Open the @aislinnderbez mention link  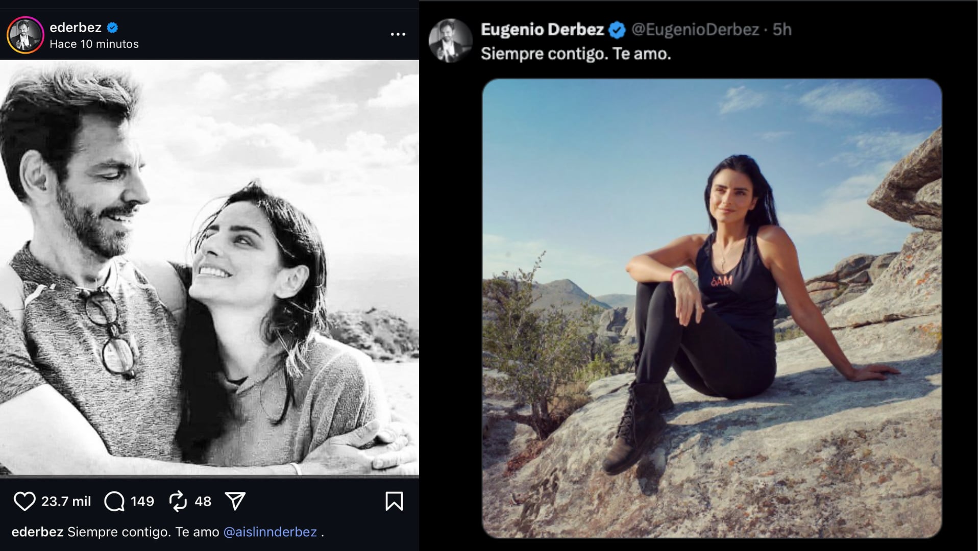click(x=270, y=532)
